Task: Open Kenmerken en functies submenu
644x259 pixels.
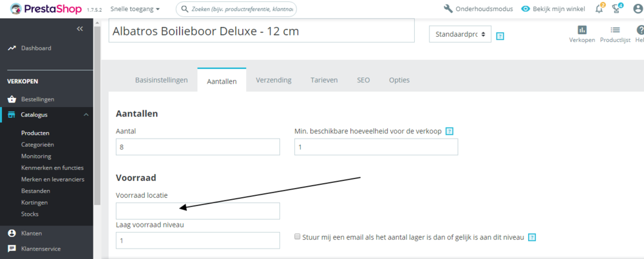Action: click(52, 168)
